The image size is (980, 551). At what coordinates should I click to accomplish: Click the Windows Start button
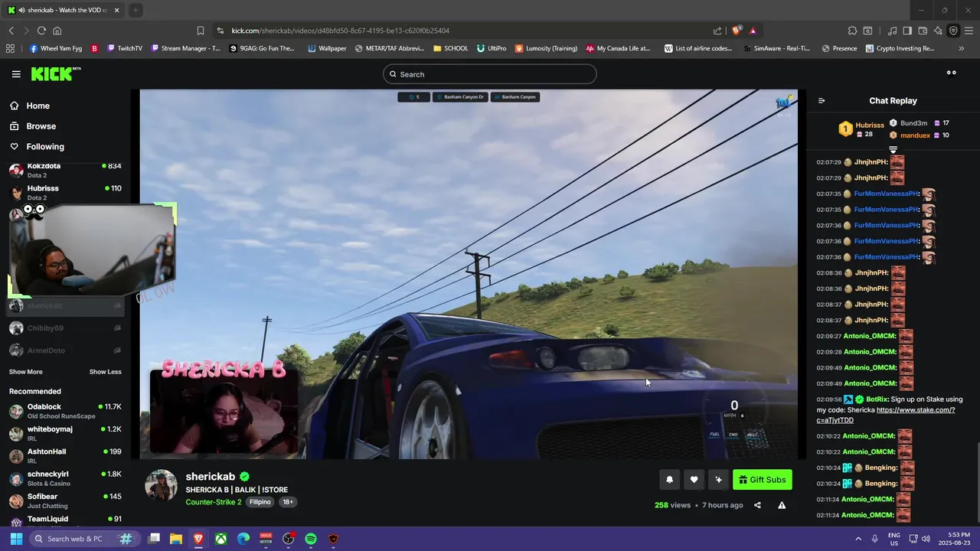(16, 539)
